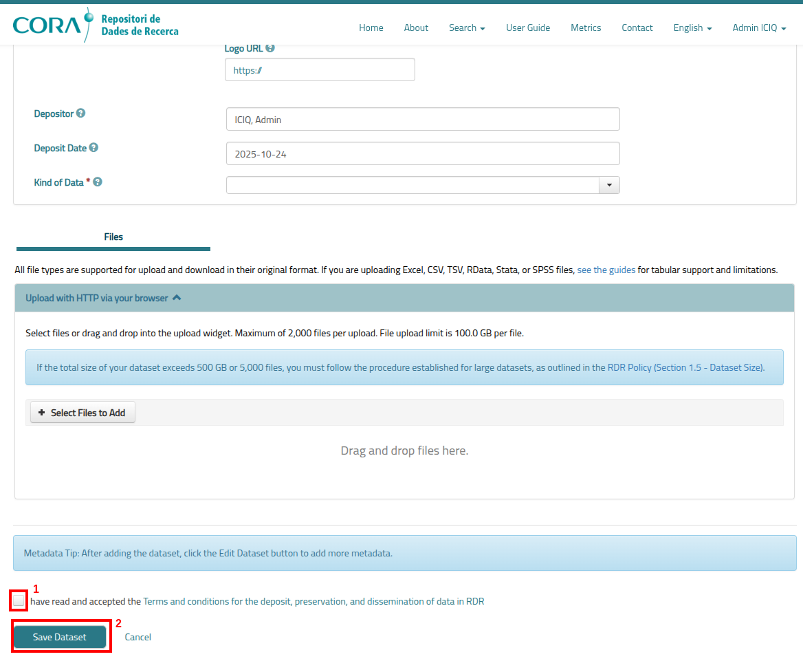Switch to the Files tab

click(113, 237)
